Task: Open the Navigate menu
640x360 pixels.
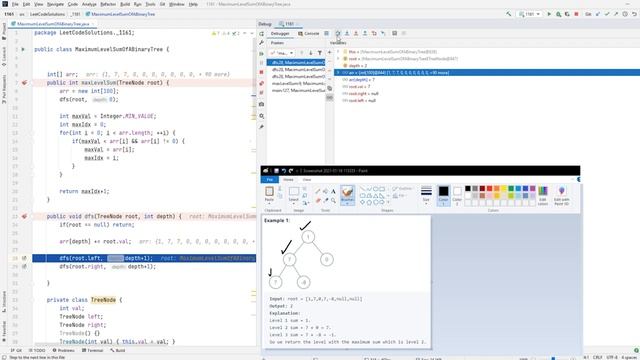Action: click(x=56, y=4)
